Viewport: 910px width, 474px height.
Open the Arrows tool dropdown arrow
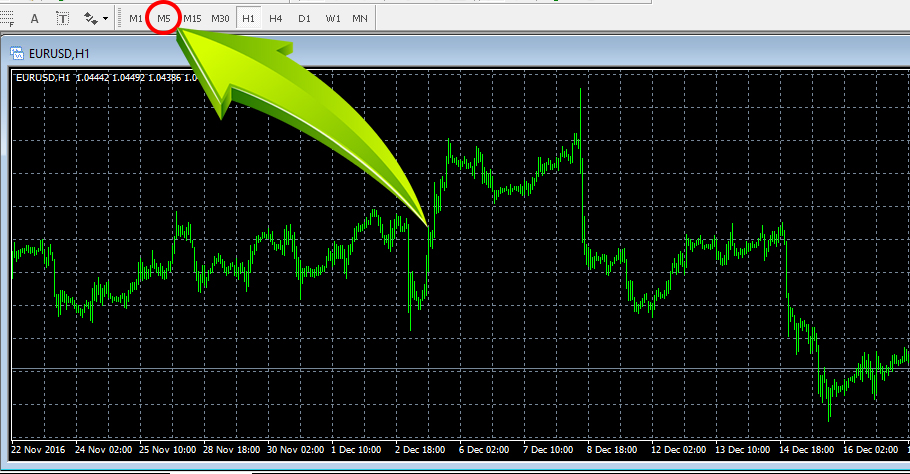coord(105,19)
